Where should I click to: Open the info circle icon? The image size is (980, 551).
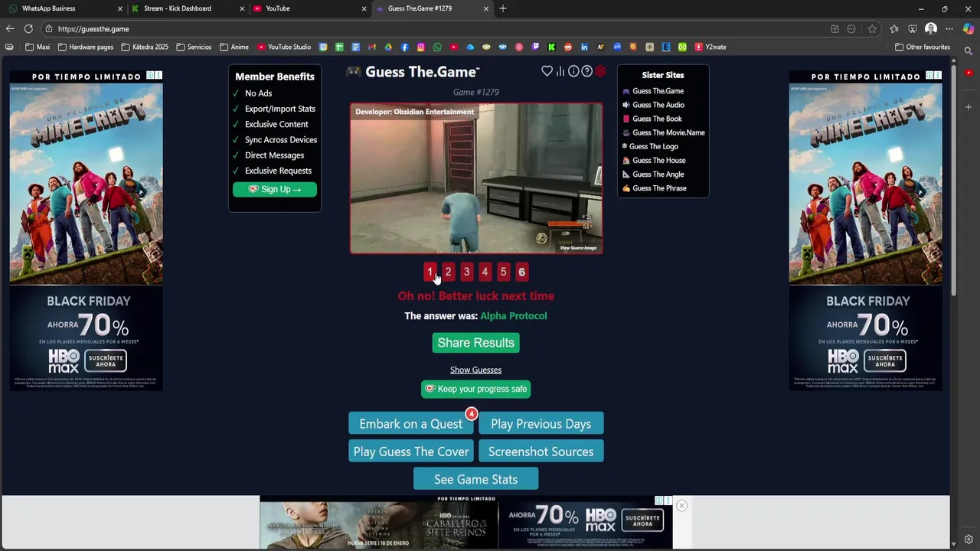coord(573,71)
